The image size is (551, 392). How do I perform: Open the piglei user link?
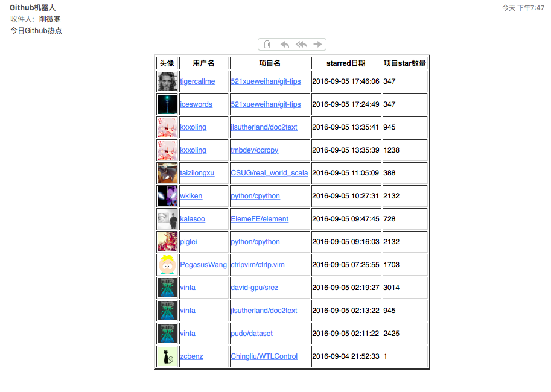click(x=189, y=242)
